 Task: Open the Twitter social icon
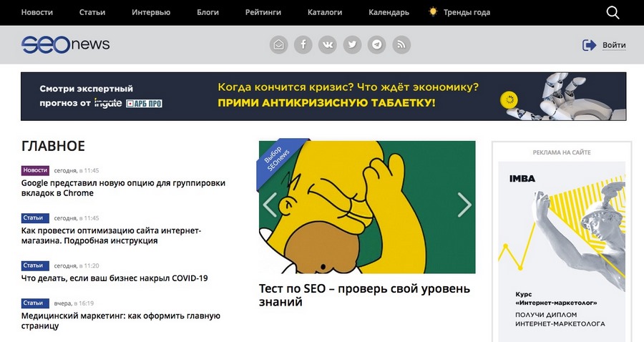click(352, 44)
